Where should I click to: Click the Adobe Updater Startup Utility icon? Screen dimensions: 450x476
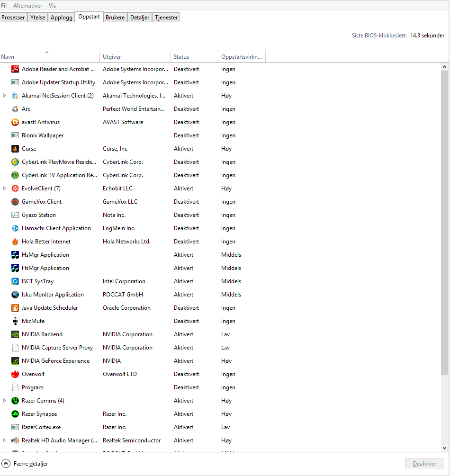point(15,82)
